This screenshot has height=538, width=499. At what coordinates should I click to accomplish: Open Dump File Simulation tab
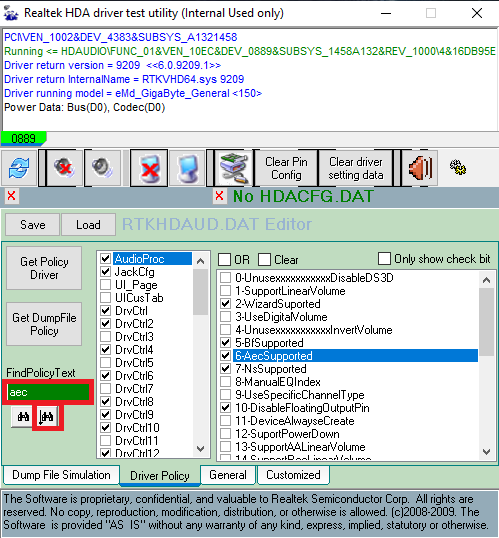61,475
